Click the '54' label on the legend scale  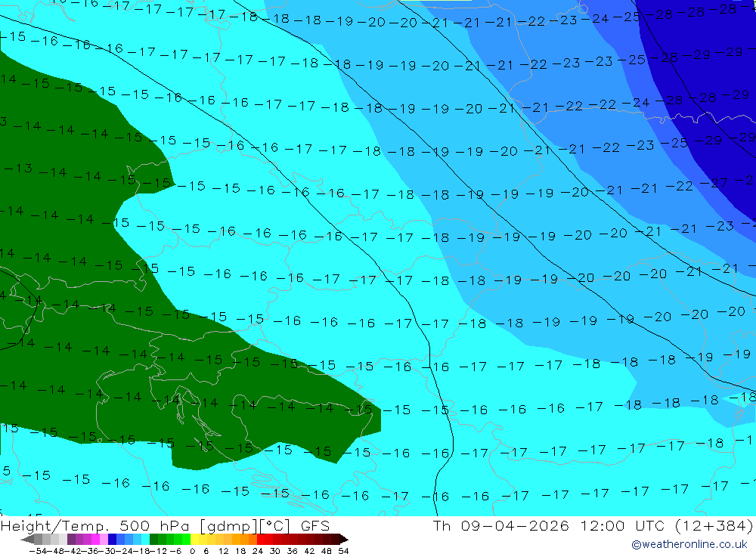343,551
